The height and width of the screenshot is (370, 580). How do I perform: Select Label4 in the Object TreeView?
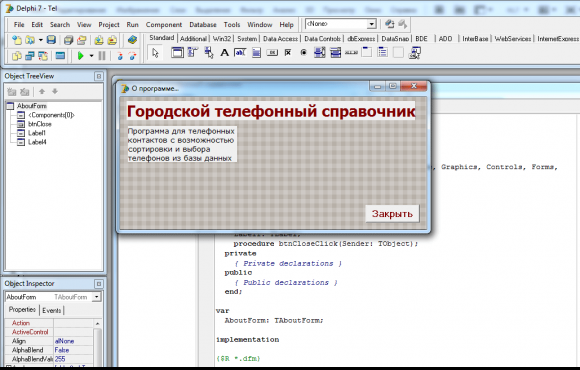pyautogui.click(x=37, y=142)
